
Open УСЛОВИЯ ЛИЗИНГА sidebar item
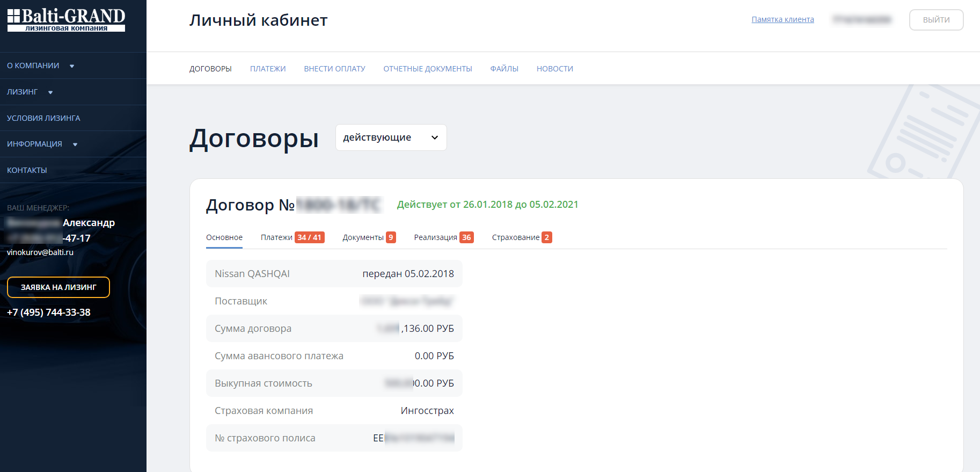43,118
